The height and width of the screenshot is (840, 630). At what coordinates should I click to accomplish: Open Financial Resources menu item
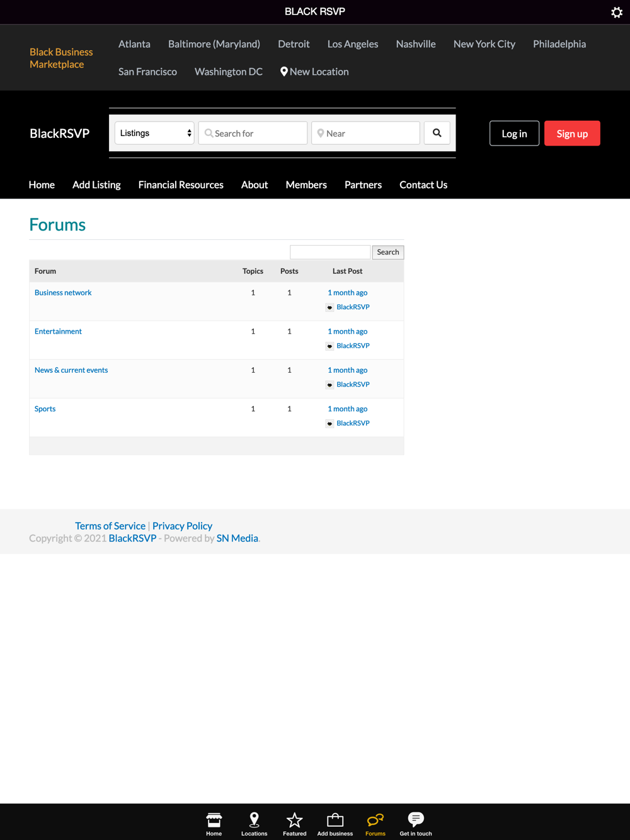[181, 184]
